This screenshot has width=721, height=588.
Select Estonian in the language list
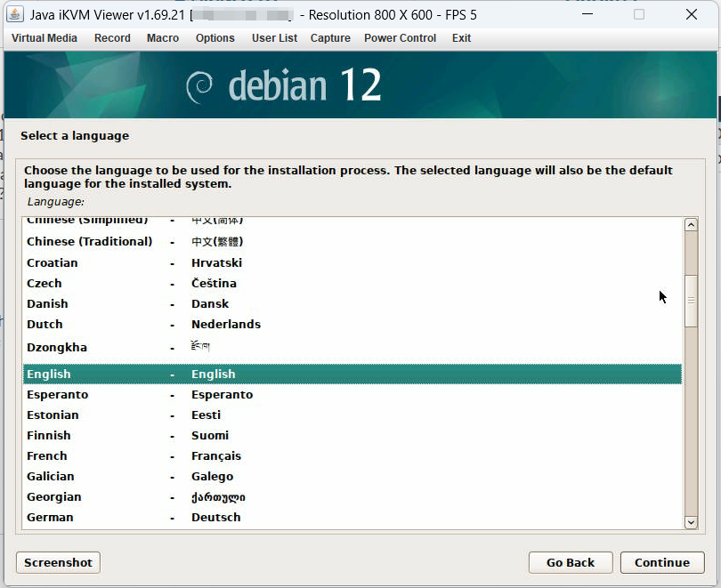pyautogui.click(x=352, y=415)
